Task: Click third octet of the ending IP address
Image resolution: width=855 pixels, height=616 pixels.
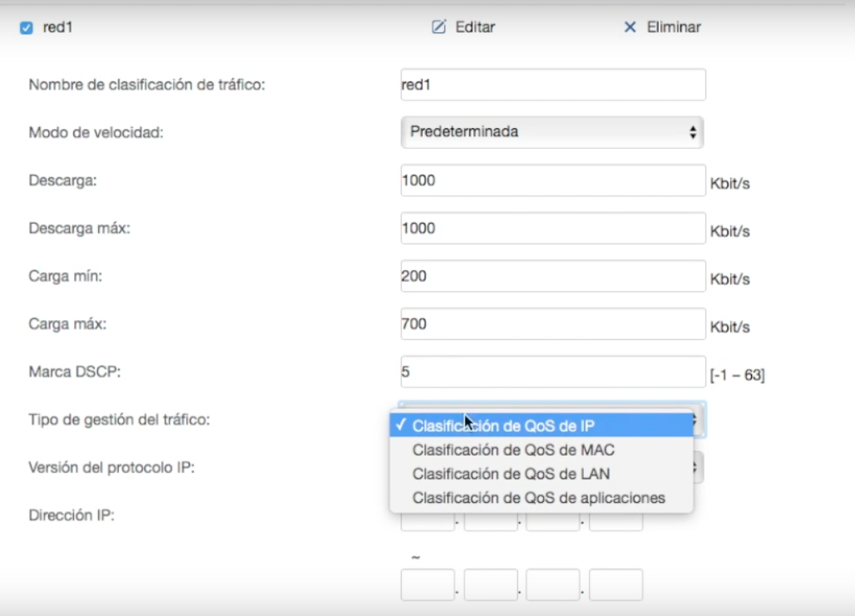Action: click(553, 584)
